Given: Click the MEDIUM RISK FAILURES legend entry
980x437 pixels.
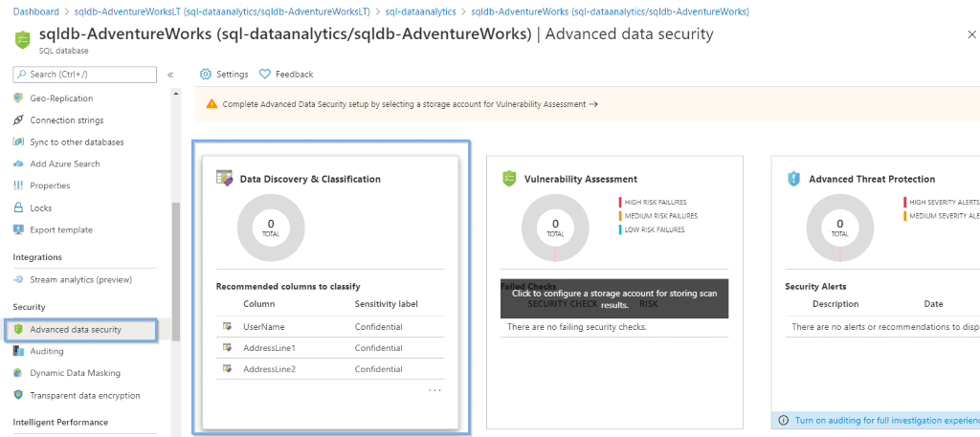Looking at the screenshot, I should (x=658, y=216).
